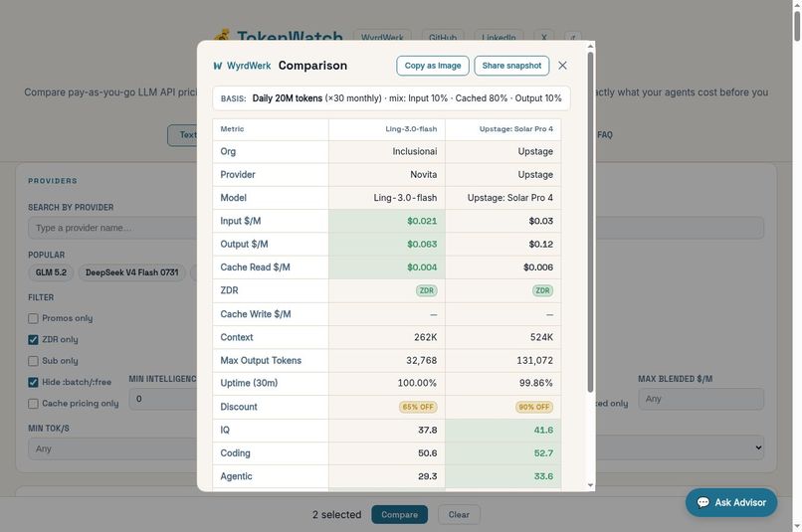Click the 2 selected label

[x=336, y=515]
